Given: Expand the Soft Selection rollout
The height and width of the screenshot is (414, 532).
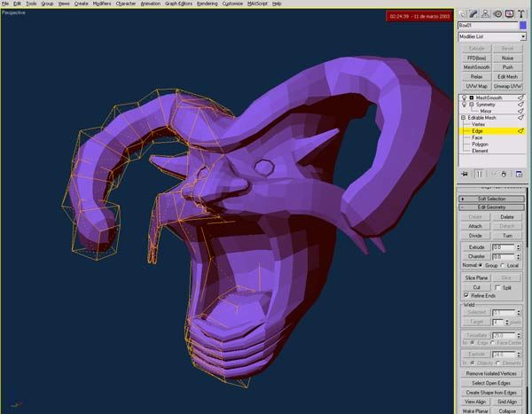Looking at the screenshot, I should coord(491,199).
